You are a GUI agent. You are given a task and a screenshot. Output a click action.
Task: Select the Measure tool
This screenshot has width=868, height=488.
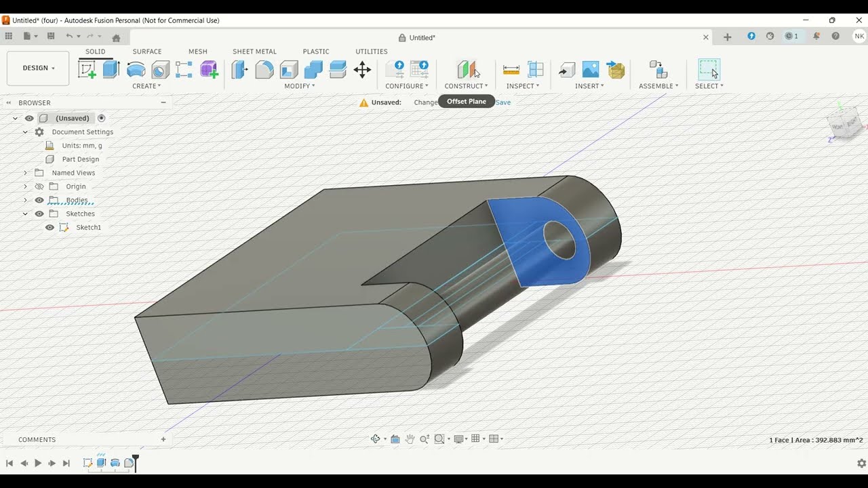pyautogui.click(x=511, y=69)
